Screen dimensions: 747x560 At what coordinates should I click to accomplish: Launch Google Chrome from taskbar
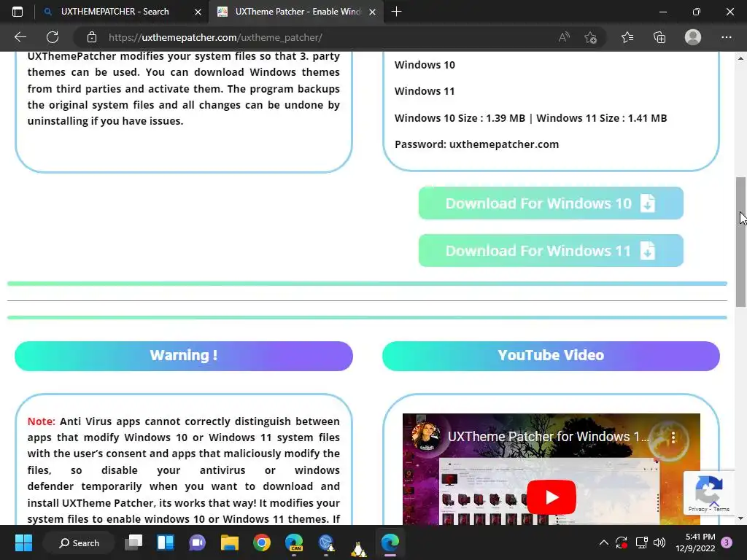[x=262, y=542]
